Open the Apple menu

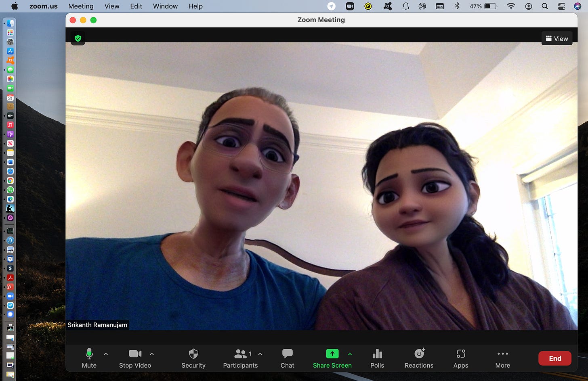coord(15,6)
